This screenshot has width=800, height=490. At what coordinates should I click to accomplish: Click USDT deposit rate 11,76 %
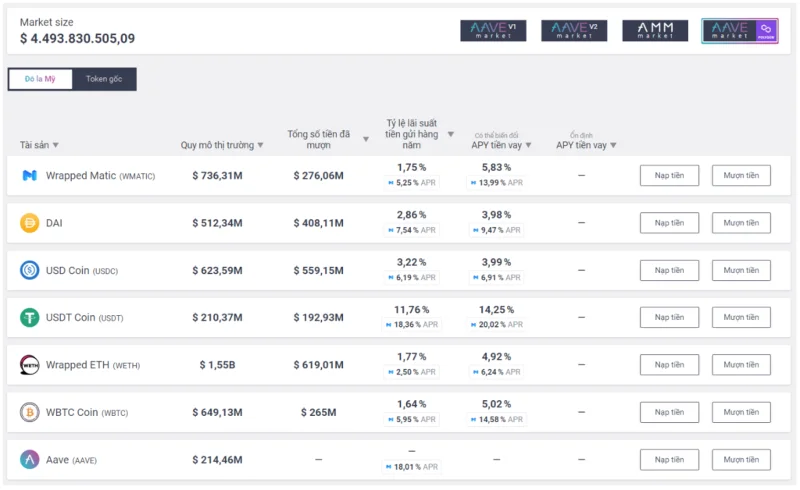point(412,310)
